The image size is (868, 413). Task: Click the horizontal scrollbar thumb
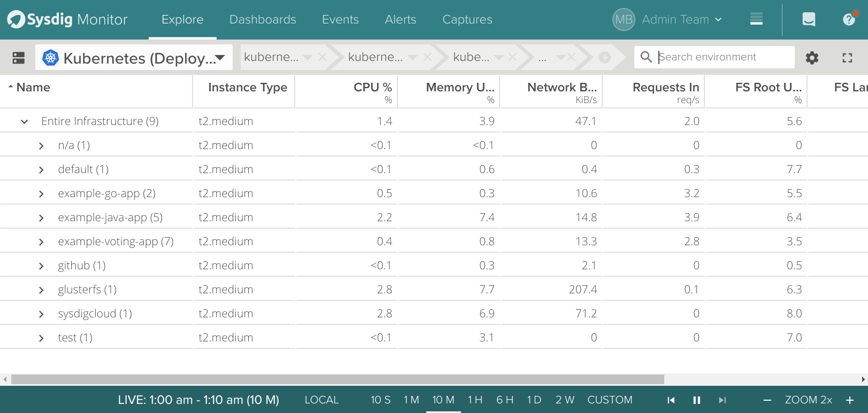[337, 379]
